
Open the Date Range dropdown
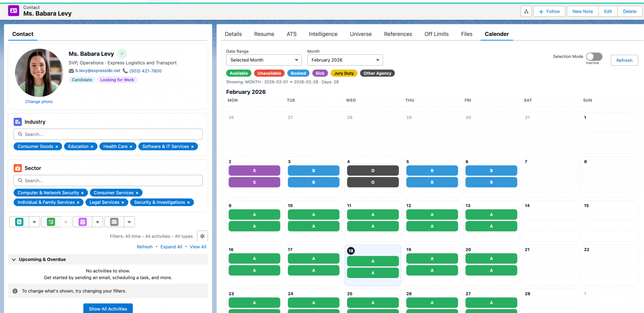[x=264, y=60]
